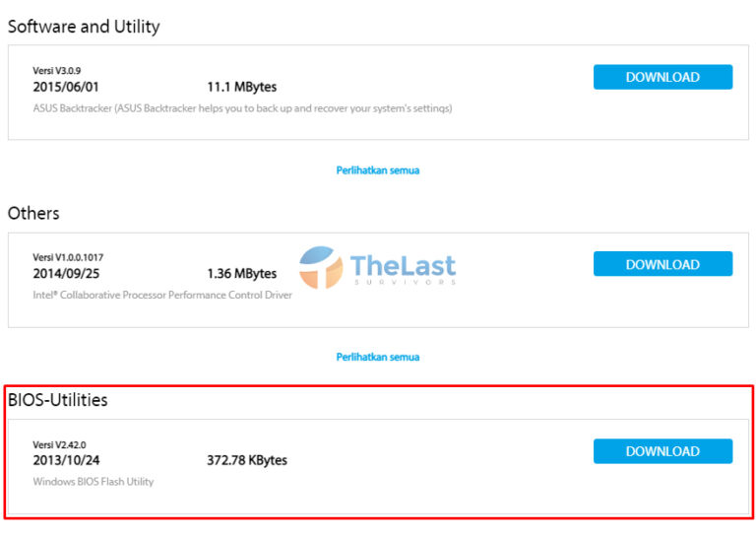Click the ASUS Backtracker description text
The width and height of the screenshot is (756, 536).
click(242, 108)
